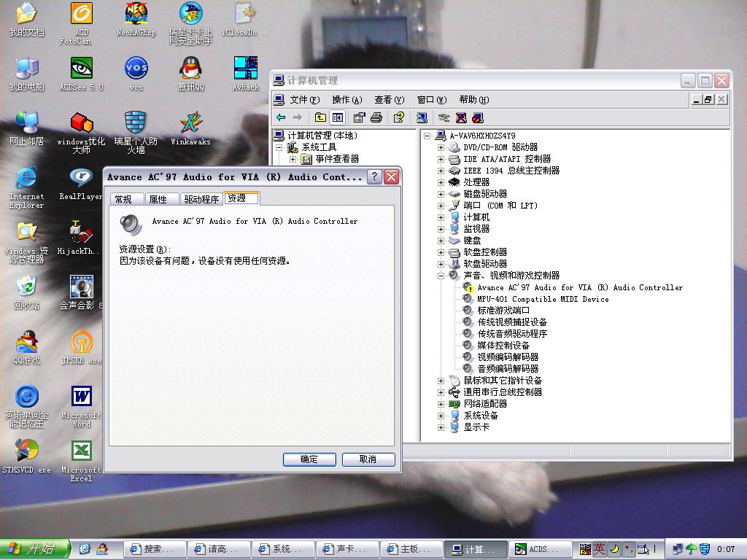Toggle the console tree show/hide toolbar icon
Image resolution: width=747 pixels, height=560 pixels.
338,117
